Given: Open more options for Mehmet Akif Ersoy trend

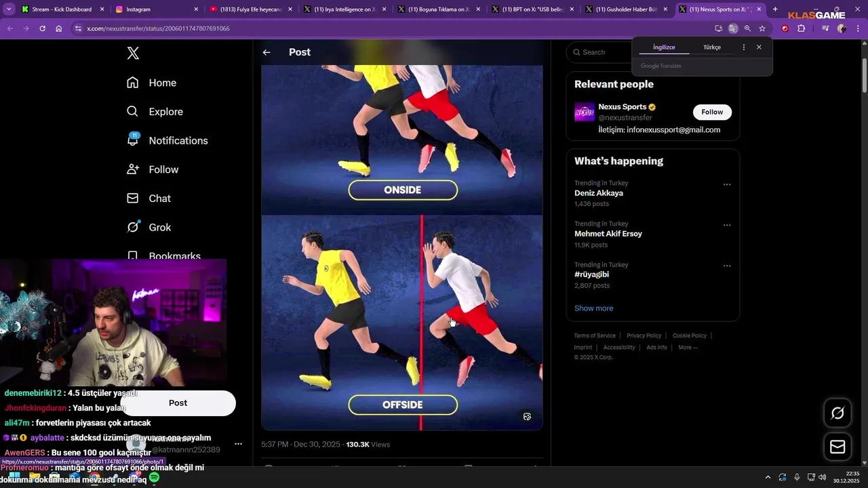Looking at the screenshot, I should tap(727, 225).
